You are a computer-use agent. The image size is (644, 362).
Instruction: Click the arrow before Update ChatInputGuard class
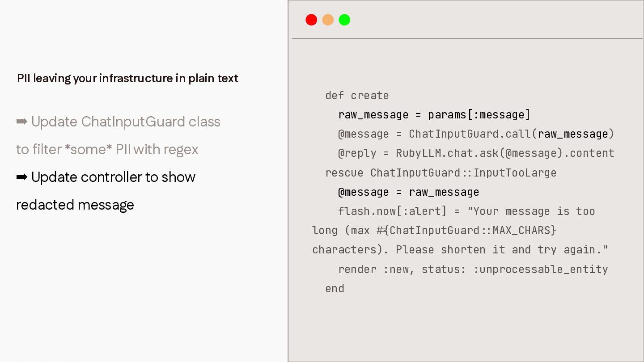(x=22, y=122)
